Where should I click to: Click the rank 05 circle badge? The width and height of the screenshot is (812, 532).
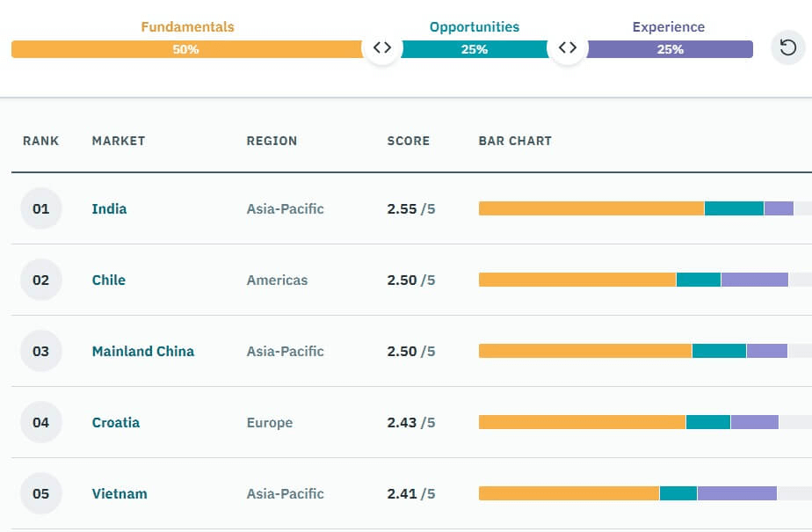pyautogui.click(x=41, y=493)
